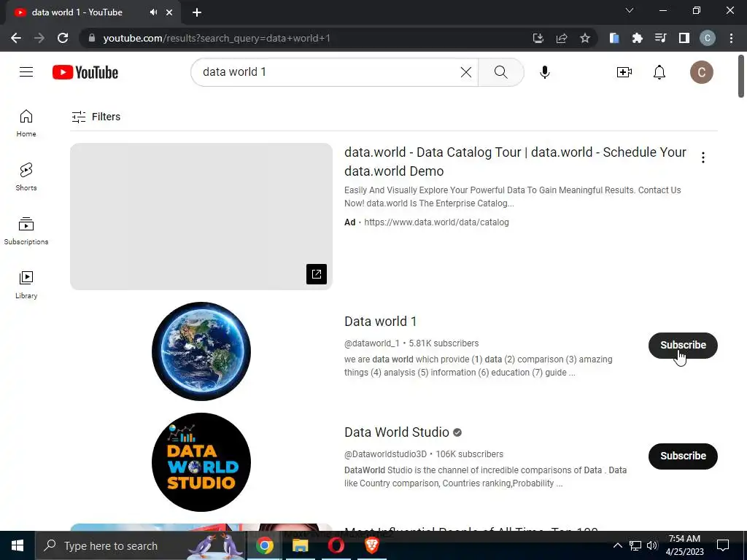Click the taskbar search box
This screenshot has width=747, height=560.
pyautogui.click(x=141, y=545)
